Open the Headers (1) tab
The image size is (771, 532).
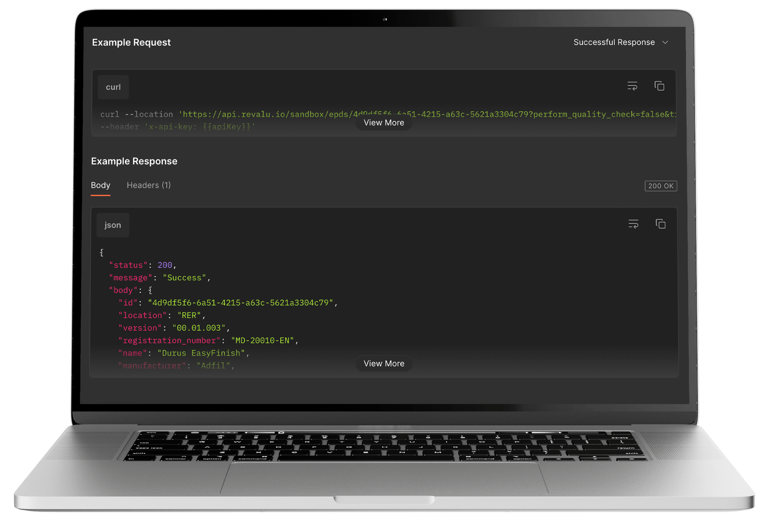148,185
